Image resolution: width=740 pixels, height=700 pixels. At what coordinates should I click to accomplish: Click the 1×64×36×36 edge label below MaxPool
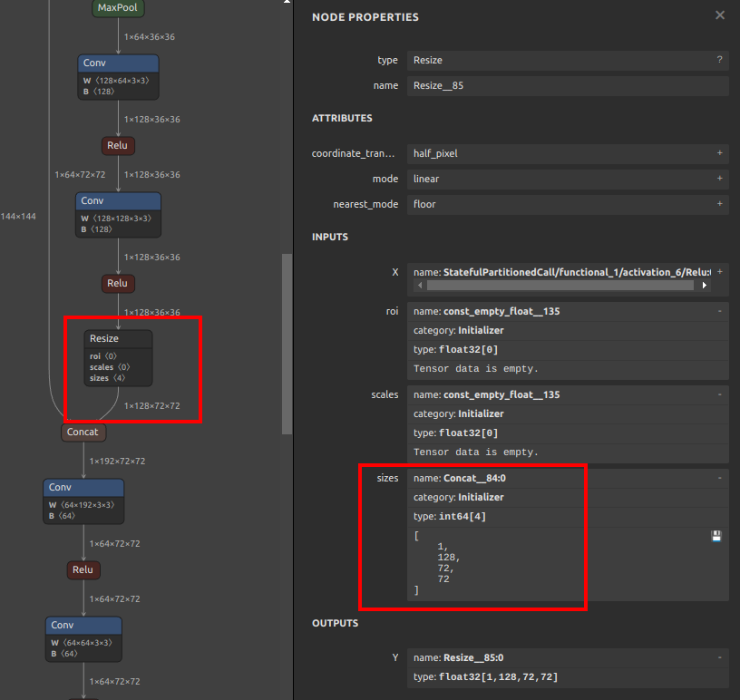149,37
